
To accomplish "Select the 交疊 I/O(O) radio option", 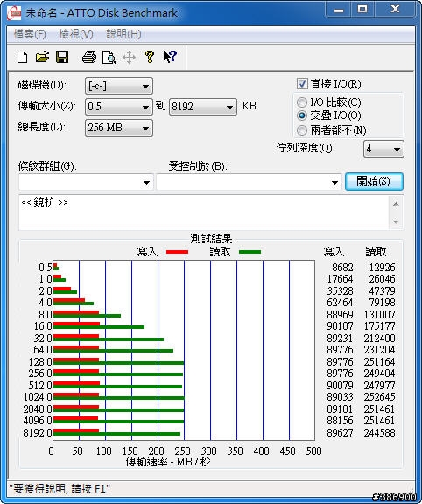I will tap(302, 115).
